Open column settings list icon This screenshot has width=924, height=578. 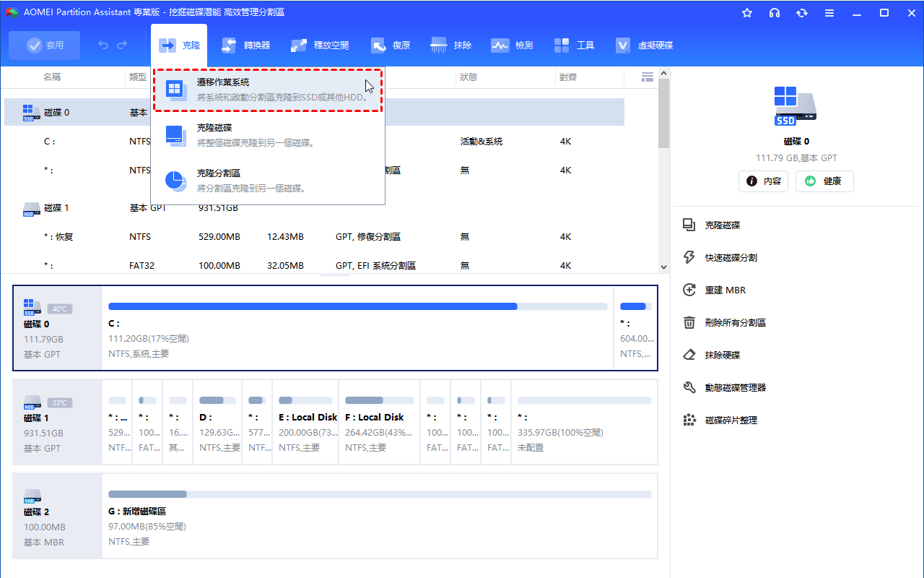click(x=647, y=77)
